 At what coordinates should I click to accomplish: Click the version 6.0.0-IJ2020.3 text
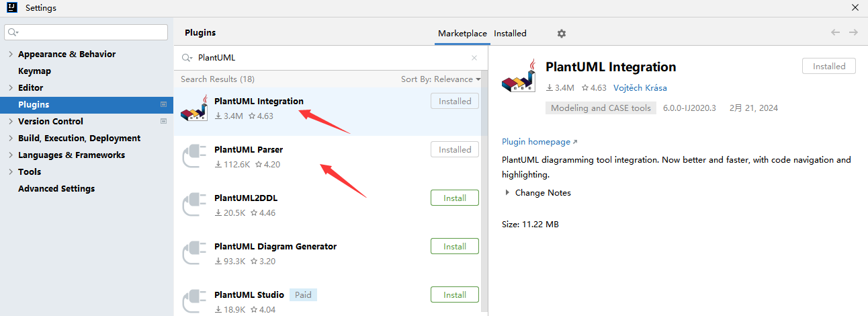tap(690, 108)
